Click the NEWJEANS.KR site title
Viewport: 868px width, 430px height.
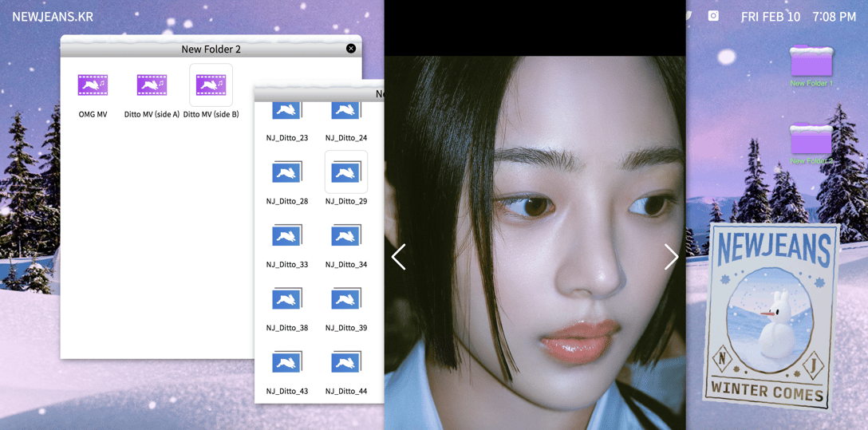tap(53, 17)
